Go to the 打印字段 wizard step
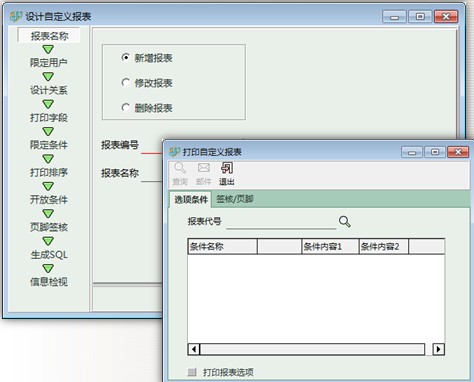Image resolution: width=474 pixels, height=382 pixels. tap(49, 117)
